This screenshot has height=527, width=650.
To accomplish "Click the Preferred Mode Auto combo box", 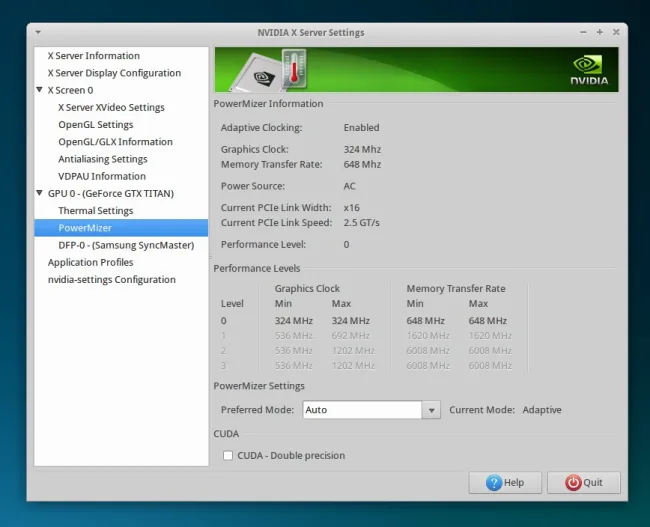I will coord(371,410).
